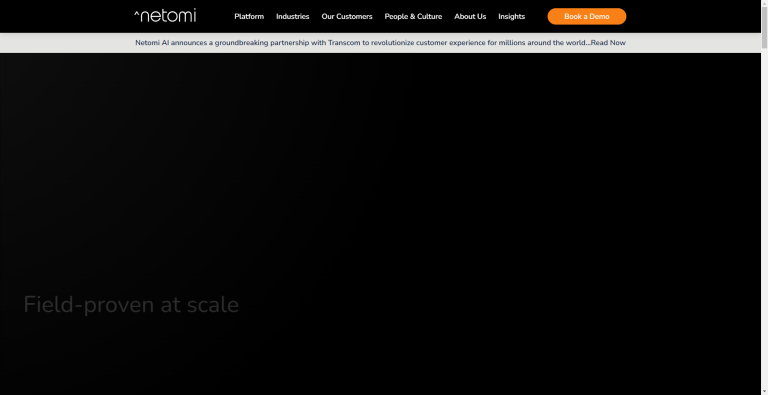This screenshot has height=395, width=768.
Task: Click the Transcom partnership announcement text
Action: coord(362,43)
